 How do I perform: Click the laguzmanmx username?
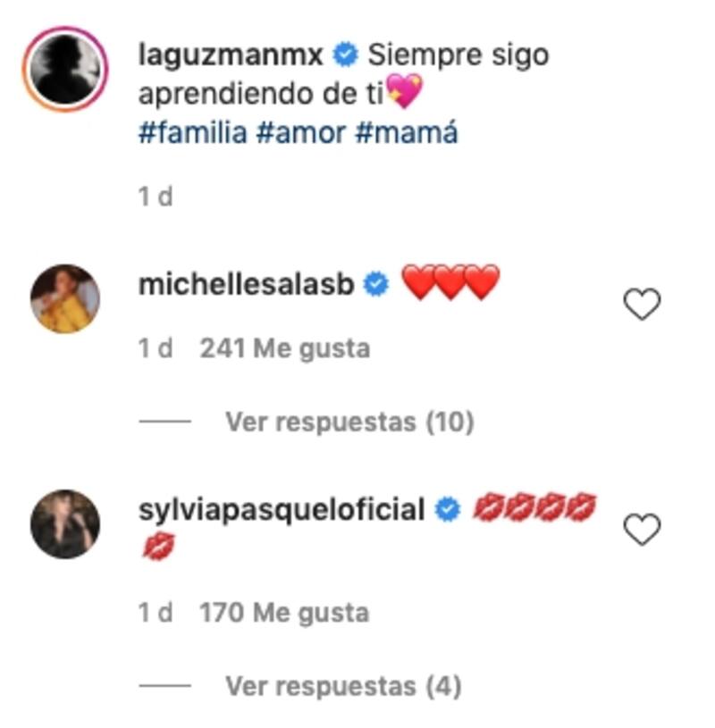point(232,55)
